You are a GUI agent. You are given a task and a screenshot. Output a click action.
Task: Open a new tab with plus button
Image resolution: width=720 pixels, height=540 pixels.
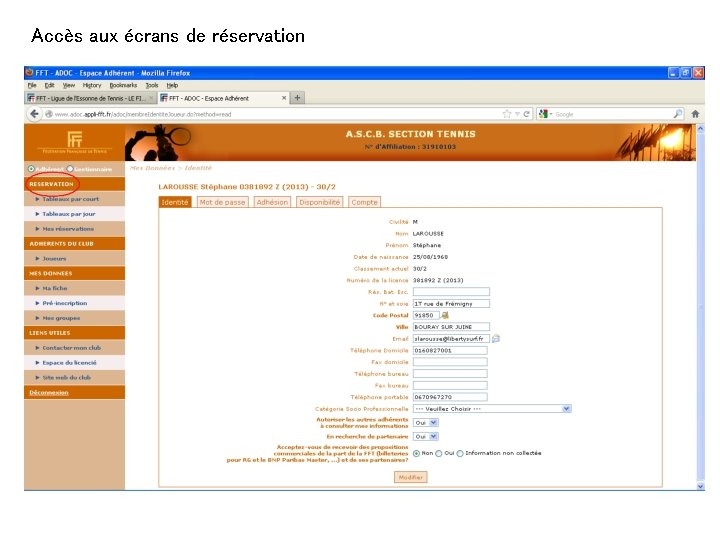pyautogui.click(x=298, y=98)
